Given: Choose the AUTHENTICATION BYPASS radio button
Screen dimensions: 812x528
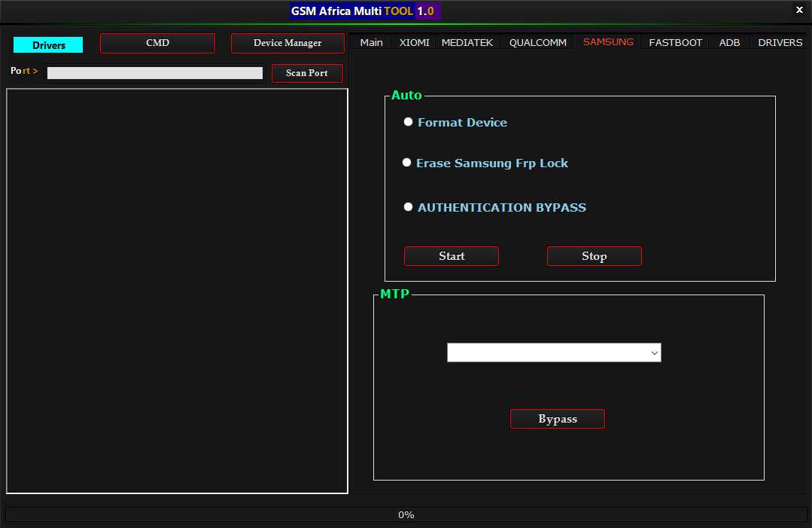Looking at the screenshot, I should pyautogui.click(x=409, y=207).
